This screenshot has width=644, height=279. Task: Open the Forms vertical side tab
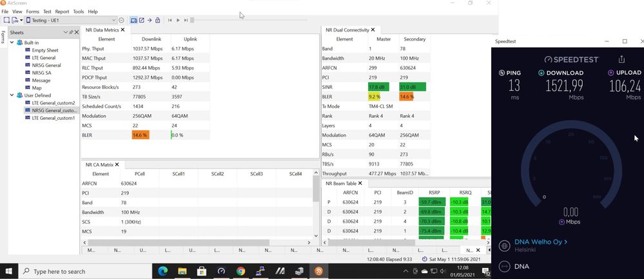pos(3,37)
